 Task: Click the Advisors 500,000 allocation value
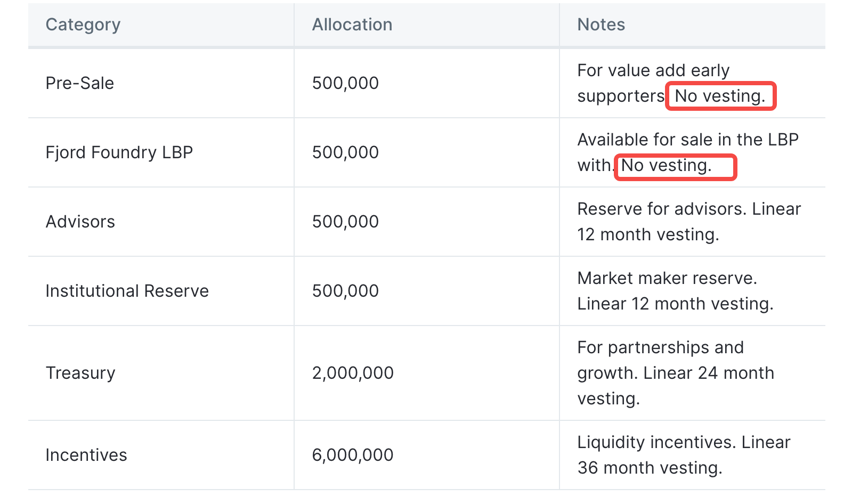345,222
